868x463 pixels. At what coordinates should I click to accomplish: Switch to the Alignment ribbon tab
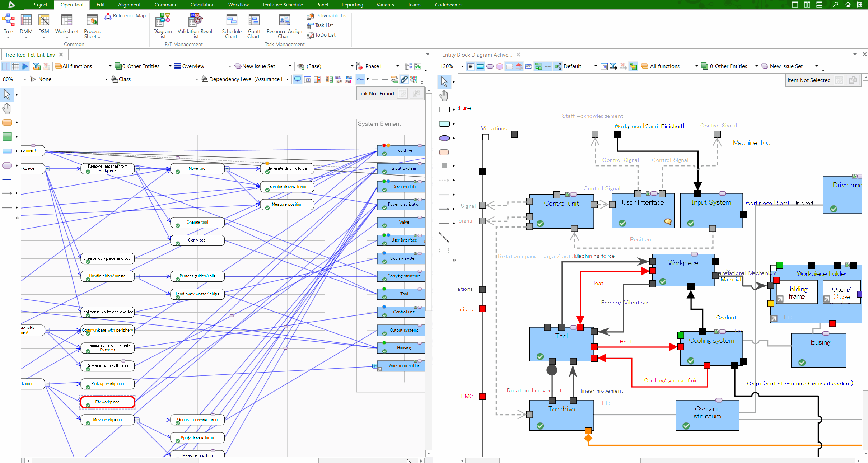point(129,5)
